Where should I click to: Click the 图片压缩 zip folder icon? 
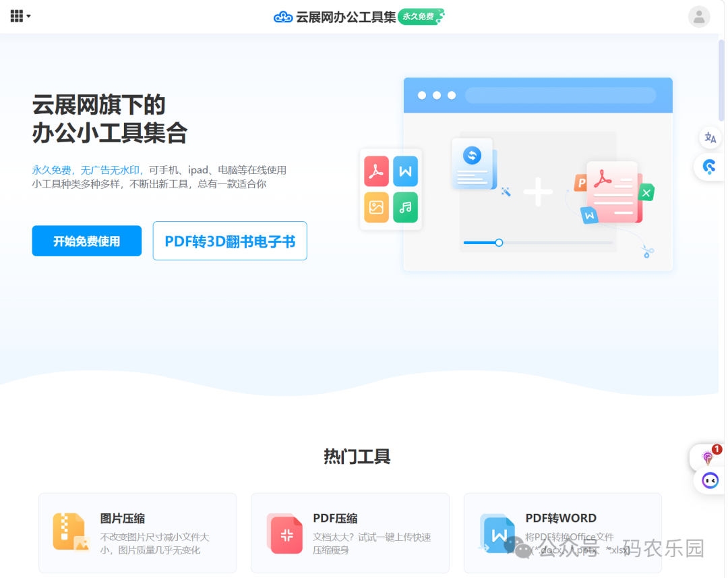[x=71, y=532]
